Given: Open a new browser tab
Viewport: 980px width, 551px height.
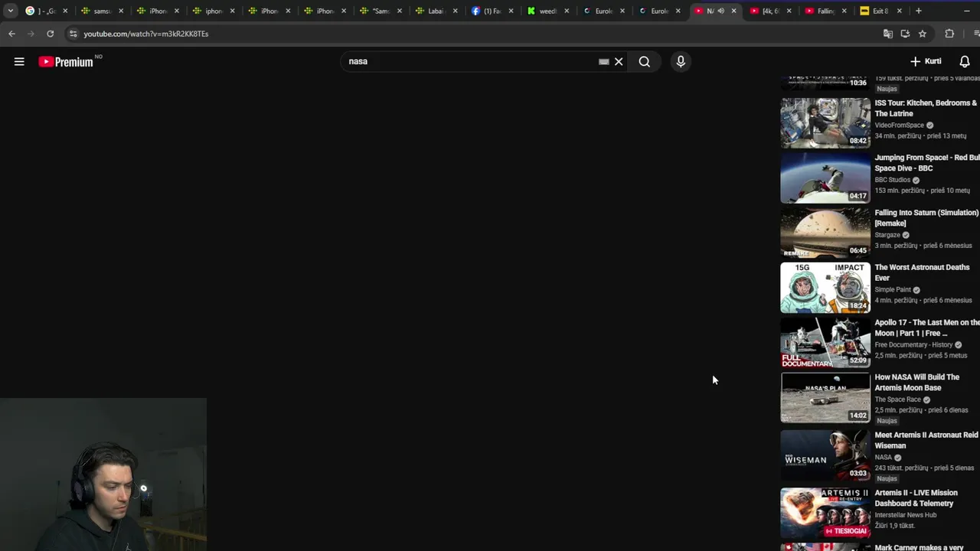Looking at the screenshot, I should 919,11.
